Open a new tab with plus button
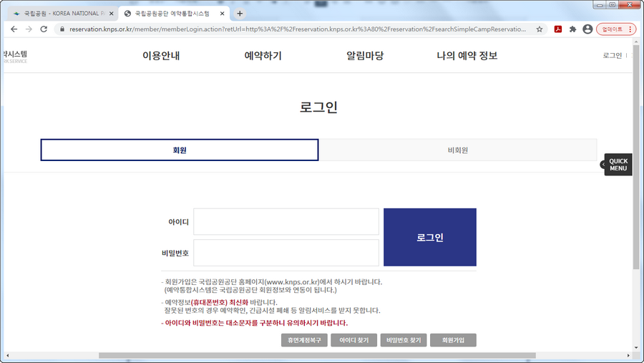This screenshot has width=644, height=363. tap(240, 14)
